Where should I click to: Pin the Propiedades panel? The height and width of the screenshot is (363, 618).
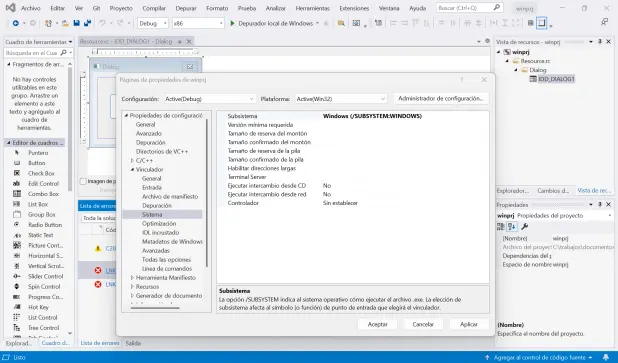600,205
